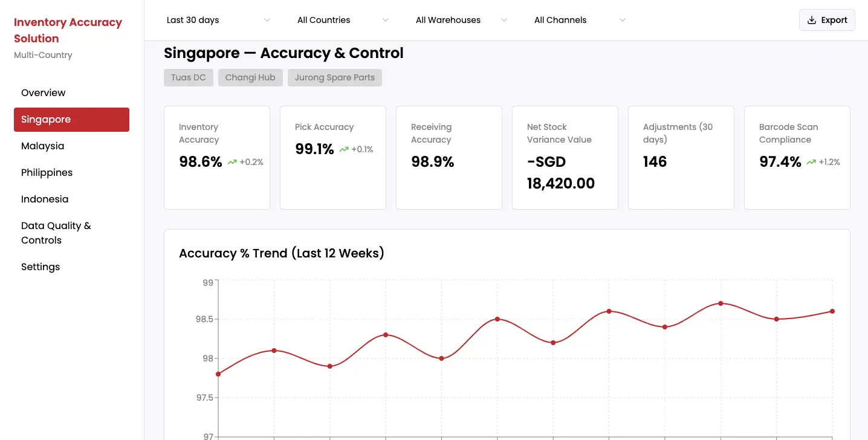This screenshot has width=868, height=440.
Task: Go to the Overview page
Action: point(43,92)
